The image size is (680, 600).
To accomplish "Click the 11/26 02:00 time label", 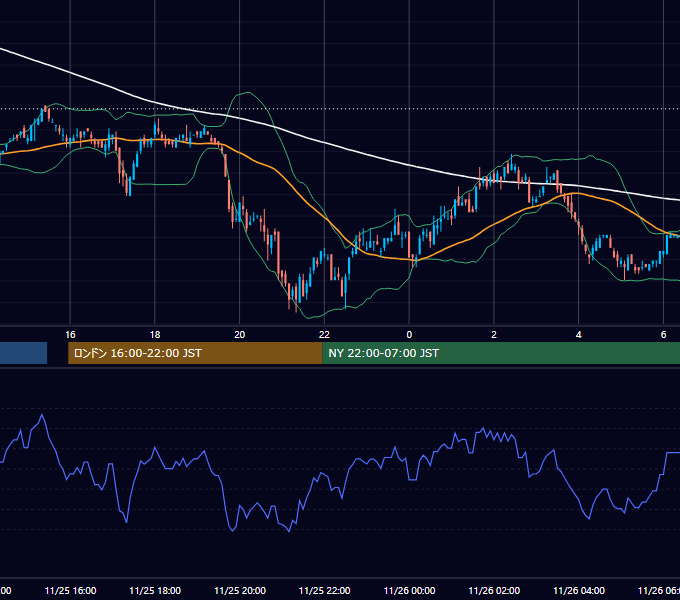I will (x=494, y=590).
